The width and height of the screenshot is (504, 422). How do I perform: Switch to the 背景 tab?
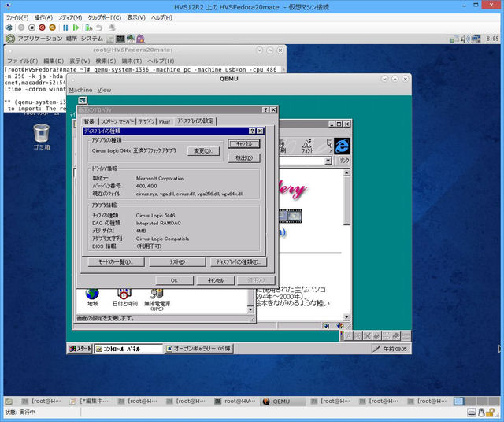[x=89, y=121]
